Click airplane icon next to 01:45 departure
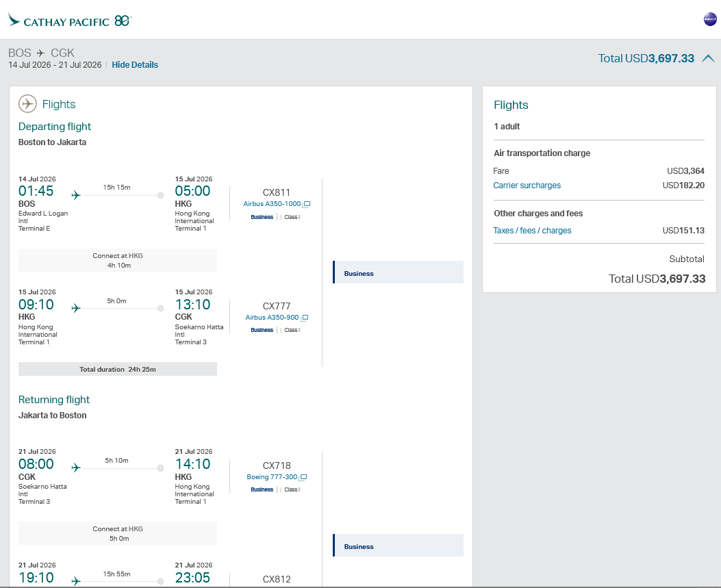This screenshot has width=721, height=588. point(76,195)
